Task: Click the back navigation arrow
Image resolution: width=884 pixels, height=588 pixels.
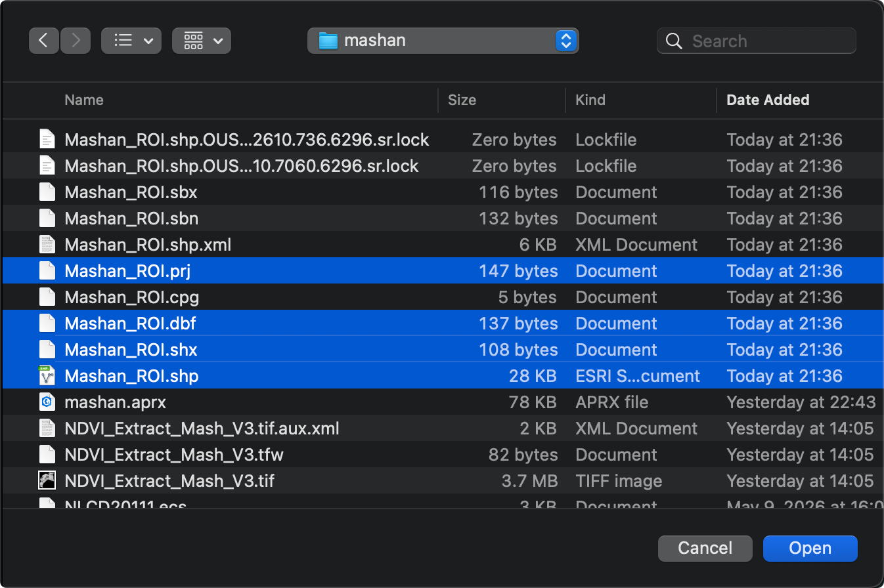Action: (44, 41)
